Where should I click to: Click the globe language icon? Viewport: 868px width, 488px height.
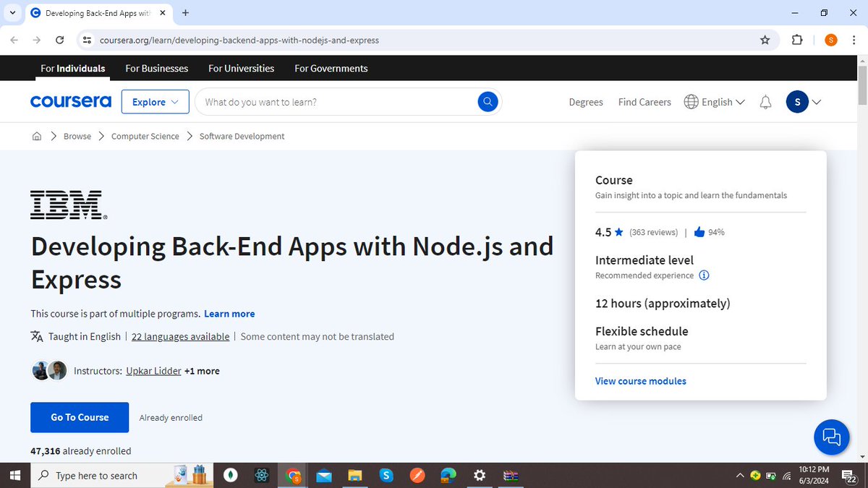point(692,102)
